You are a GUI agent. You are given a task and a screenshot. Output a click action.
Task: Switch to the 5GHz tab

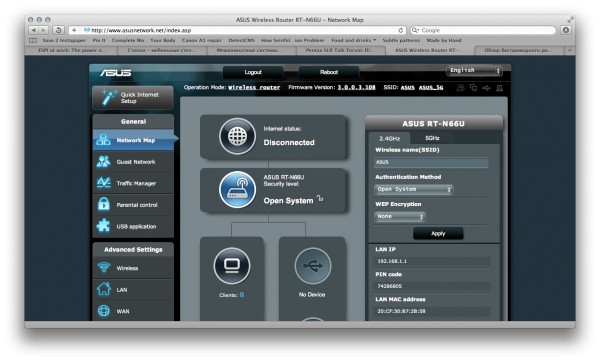coord(432,138)
